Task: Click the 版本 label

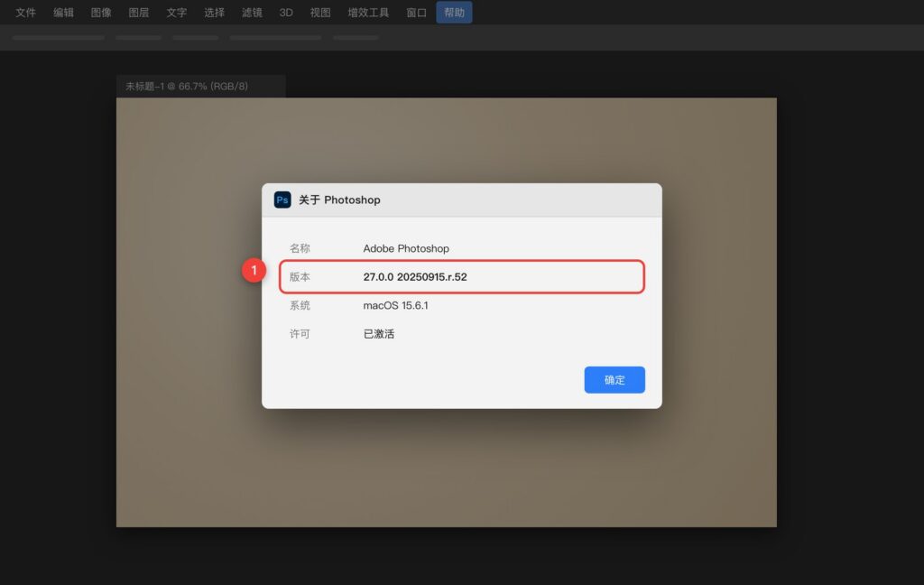Action: click(300, 277)
